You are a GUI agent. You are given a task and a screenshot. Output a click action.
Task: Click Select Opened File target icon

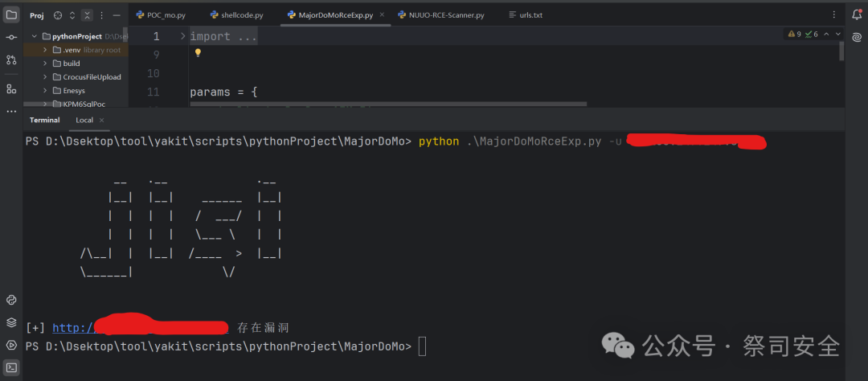tap(58, 15)
